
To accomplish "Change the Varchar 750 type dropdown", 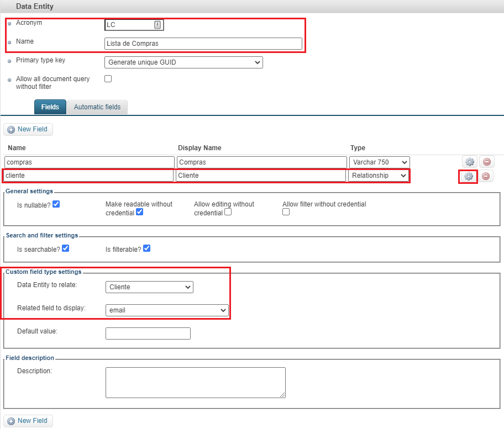I will (379, 162).
